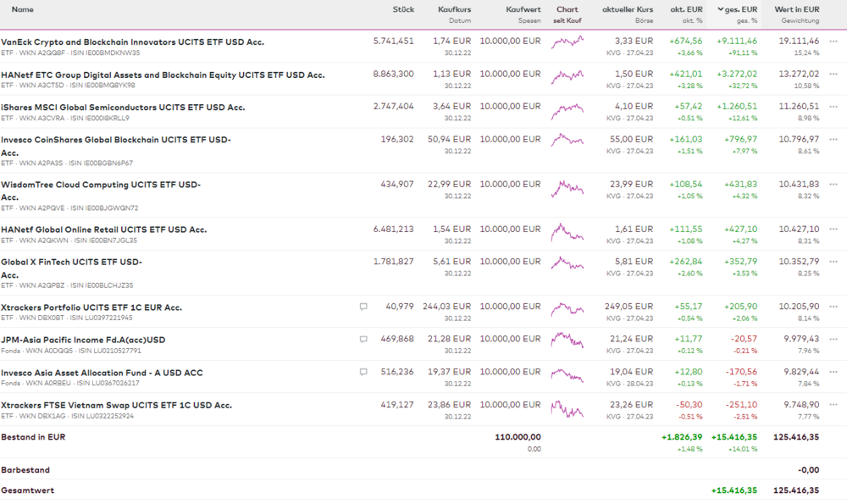Screen dimensions: 847x504
Task: Sort by the Stück column header
Action: point(403,9)
